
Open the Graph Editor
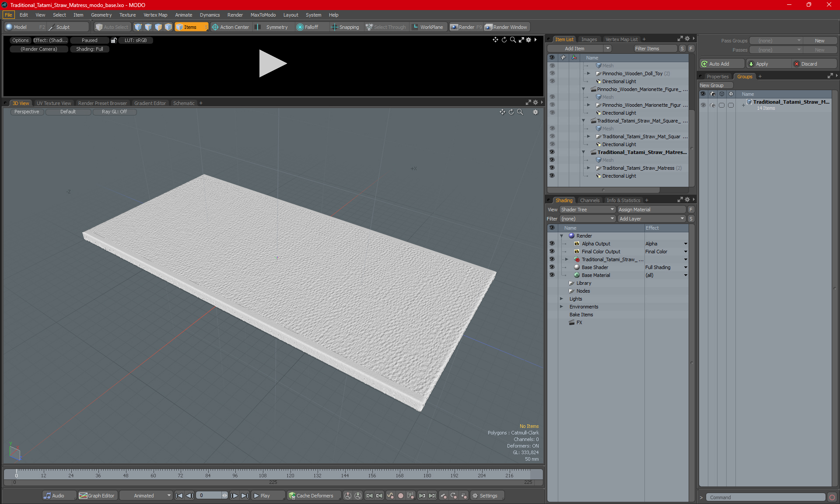click(97, 496)
